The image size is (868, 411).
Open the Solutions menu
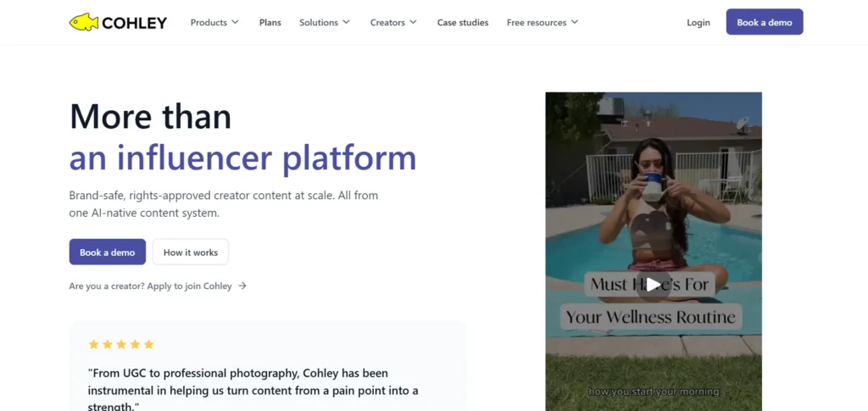[325, 23]
